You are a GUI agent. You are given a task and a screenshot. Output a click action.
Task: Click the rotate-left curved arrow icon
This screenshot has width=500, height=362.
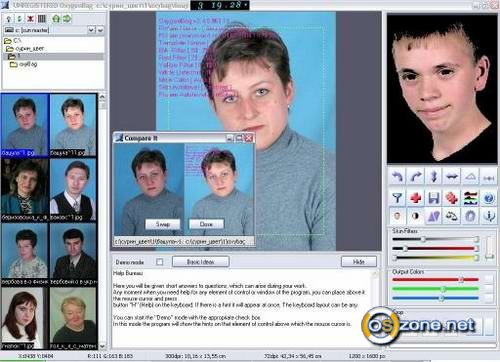pos(397,176)
